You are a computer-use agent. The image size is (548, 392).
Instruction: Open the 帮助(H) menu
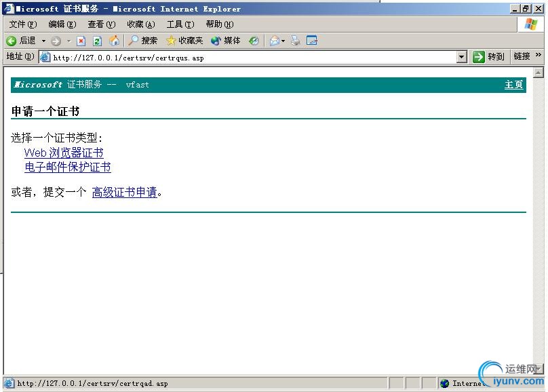coord(220,24)
